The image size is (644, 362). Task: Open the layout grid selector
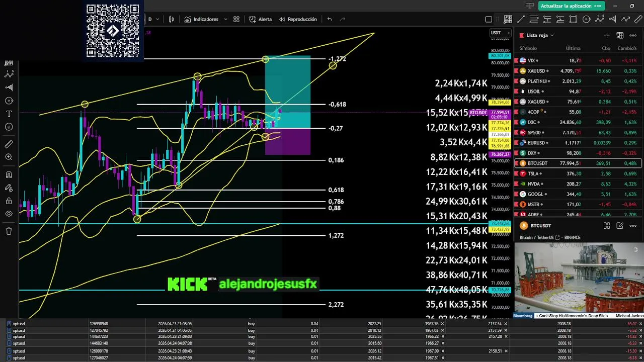click(236, 19)
